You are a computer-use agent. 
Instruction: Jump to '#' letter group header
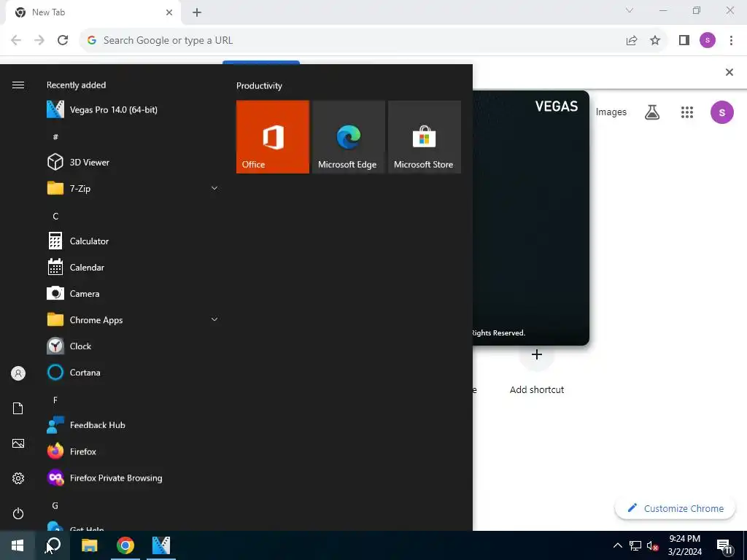(55, 136)
